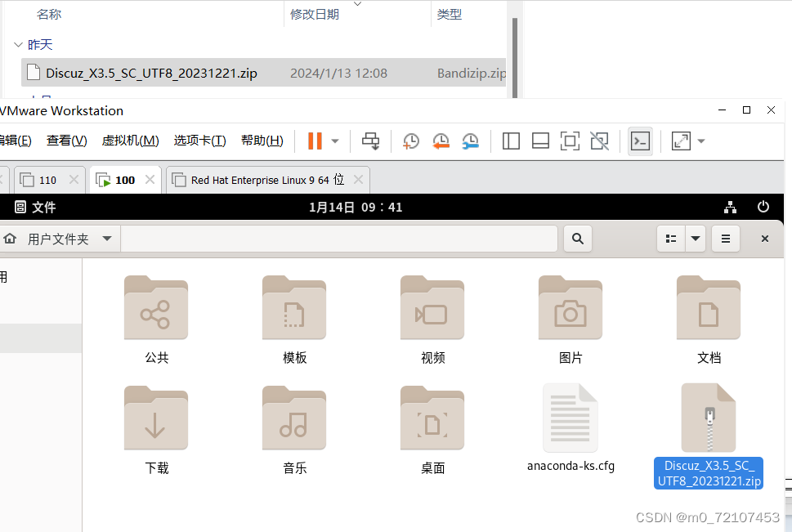Open the power options dropdown beside pause
The height and width of the screenshot is (532, 792).
click(335, 141)
